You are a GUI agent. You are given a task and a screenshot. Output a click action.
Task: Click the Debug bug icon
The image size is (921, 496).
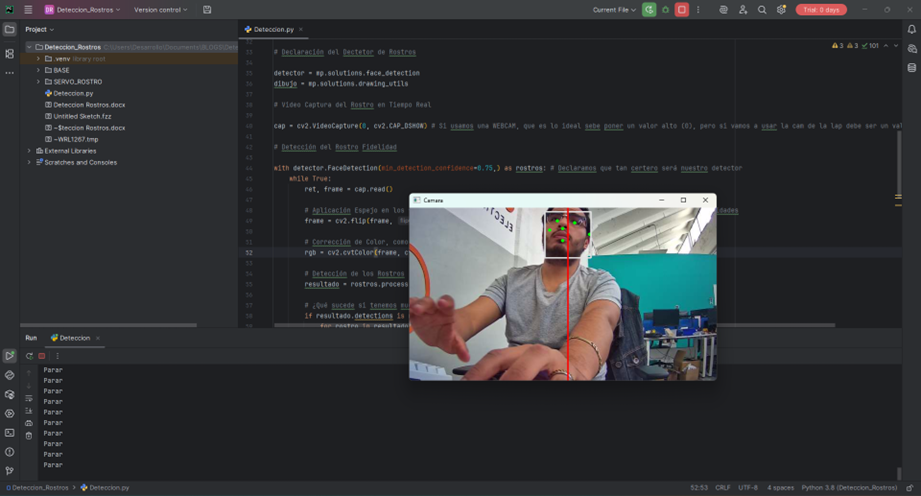coord(666,10)
